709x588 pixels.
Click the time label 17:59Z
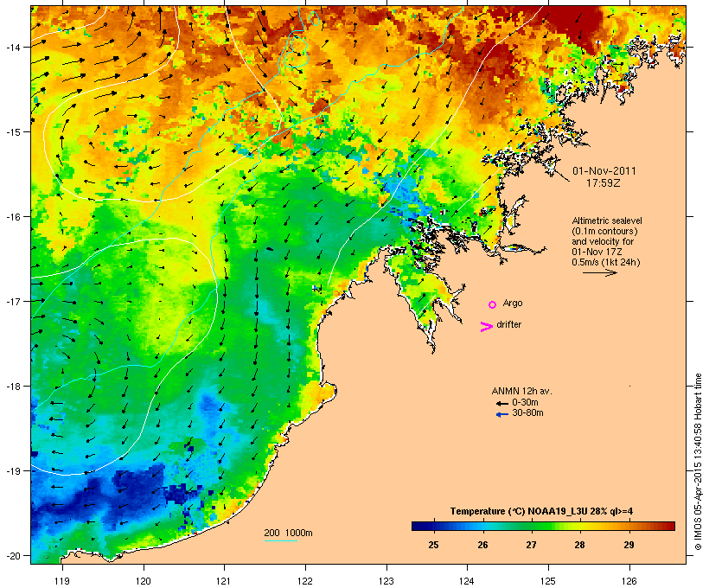pos(604,183)
